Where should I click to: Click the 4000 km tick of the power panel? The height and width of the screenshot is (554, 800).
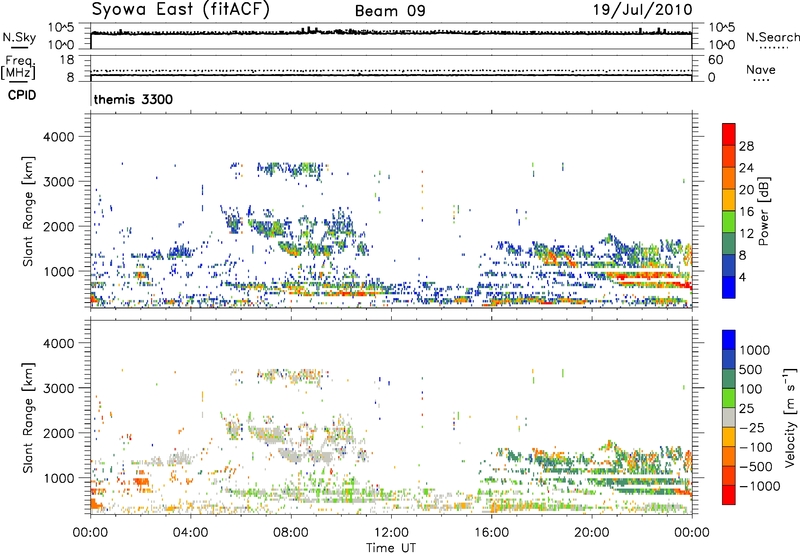58,137
